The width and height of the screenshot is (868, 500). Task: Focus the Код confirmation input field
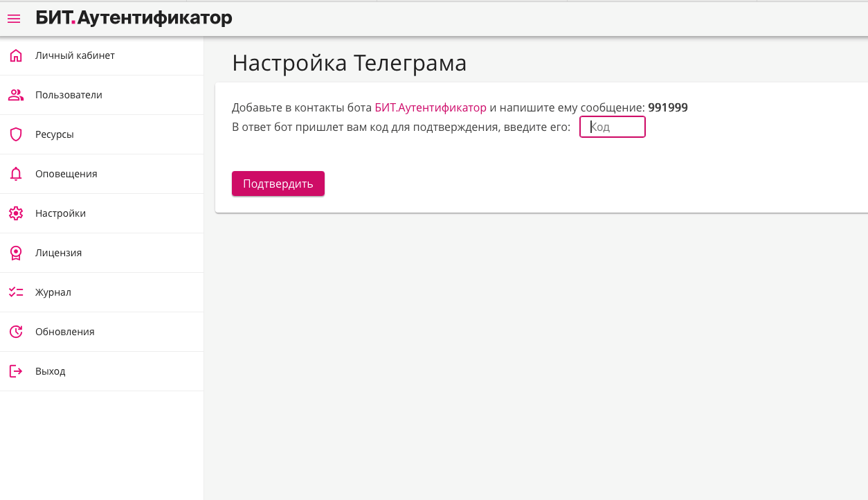[613, 127]
